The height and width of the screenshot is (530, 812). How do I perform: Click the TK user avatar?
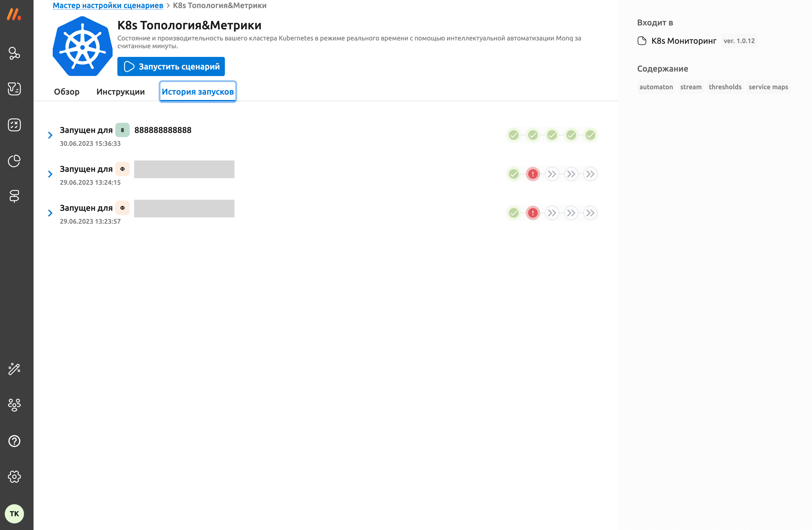(14, 514)
